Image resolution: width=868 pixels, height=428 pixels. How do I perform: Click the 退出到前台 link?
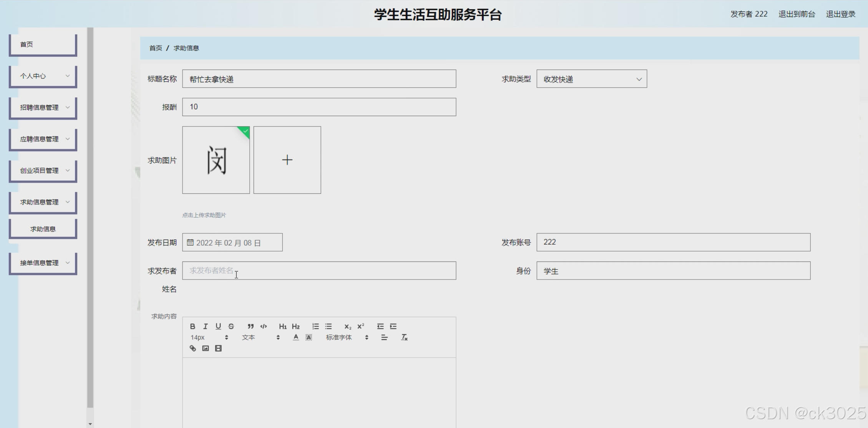(797, 14)
